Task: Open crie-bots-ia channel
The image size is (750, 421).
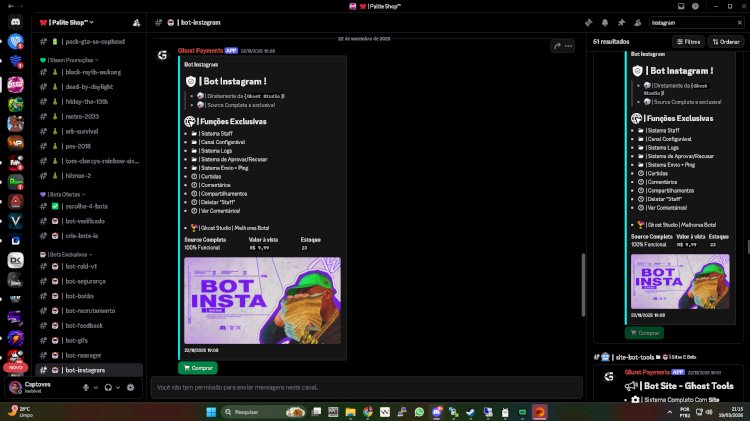Action: pos(89,236)
